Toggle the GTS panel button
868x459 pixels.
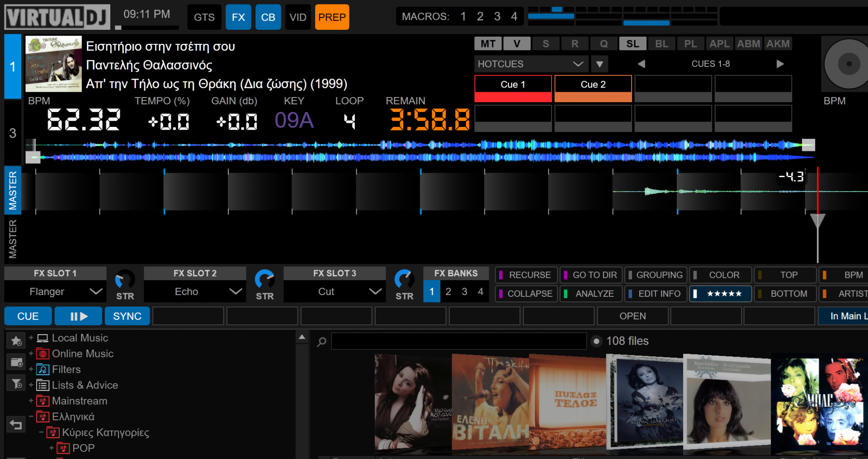pos(204,17)
